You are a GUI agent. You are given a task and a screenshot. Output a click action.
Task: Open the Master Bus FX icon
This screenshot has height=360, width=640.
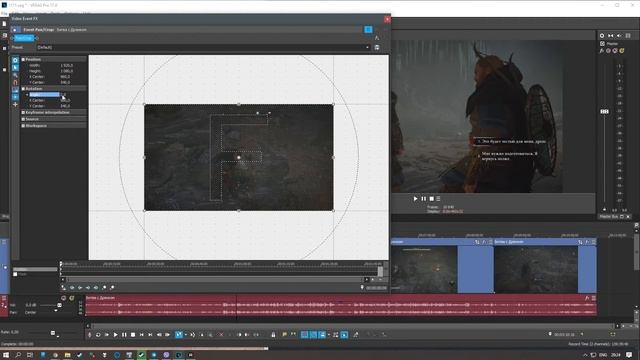coord(602,51)
